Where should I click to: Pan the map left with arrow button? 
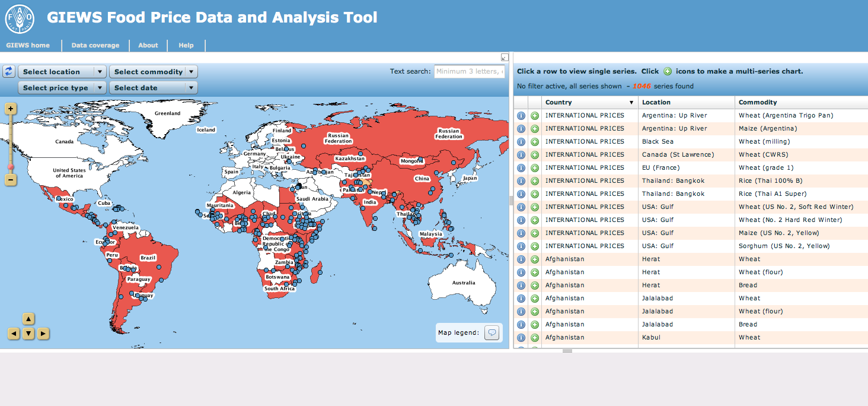pos(14,334)
